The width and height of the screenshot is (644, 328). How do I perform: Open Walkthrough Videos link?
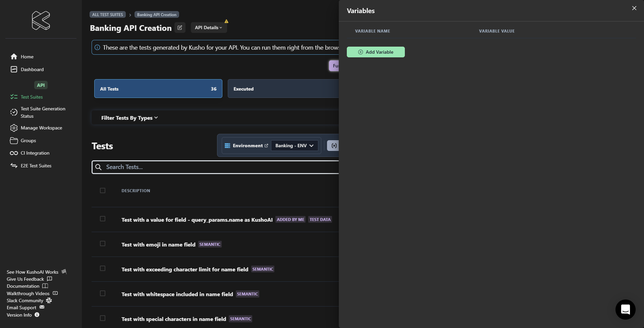[28, 293]
